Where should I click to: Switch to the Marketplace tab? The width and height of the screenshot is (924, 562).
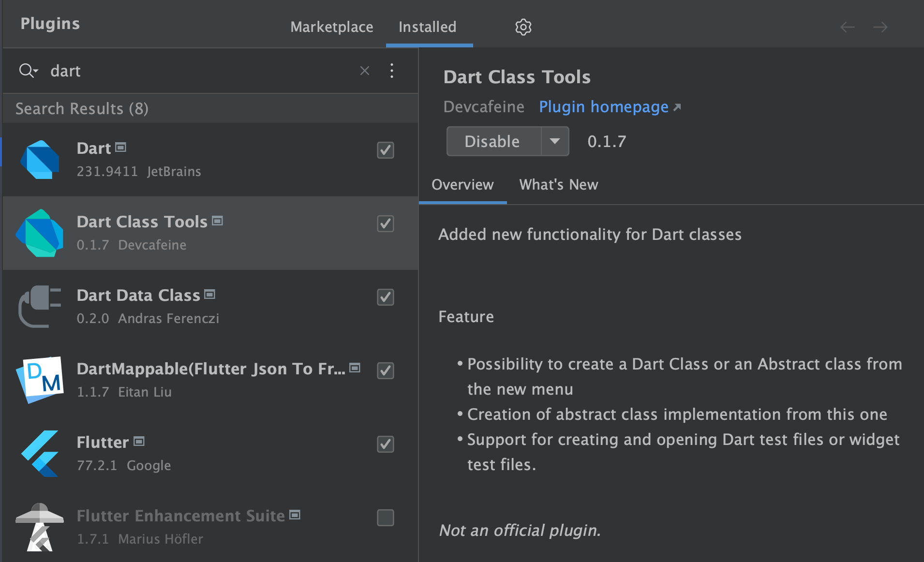331,27
